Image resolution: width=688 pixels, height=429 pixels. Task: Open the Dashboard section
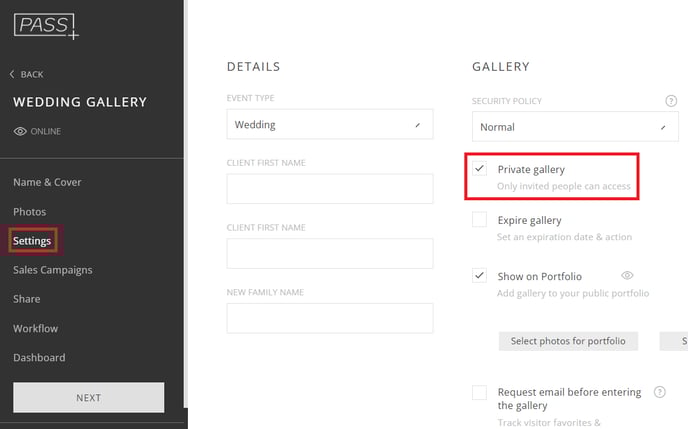tap(39, 358)
